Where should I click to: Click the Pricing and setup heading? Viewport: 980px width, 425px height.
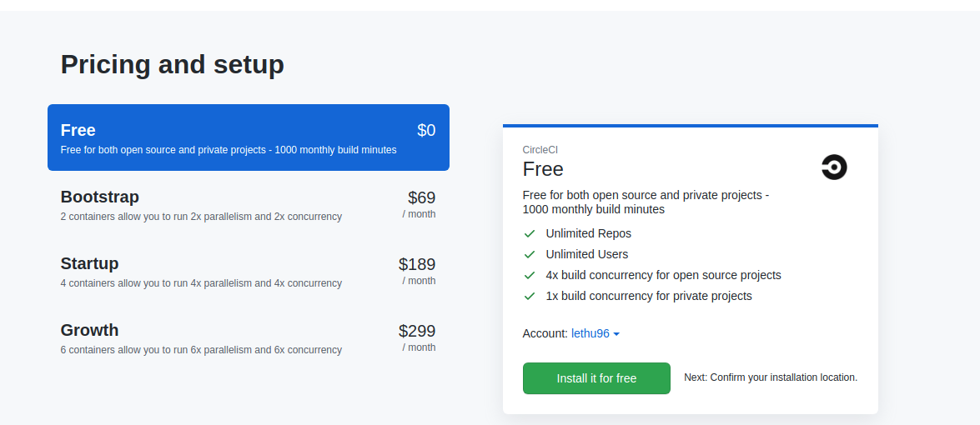(172, 64)
